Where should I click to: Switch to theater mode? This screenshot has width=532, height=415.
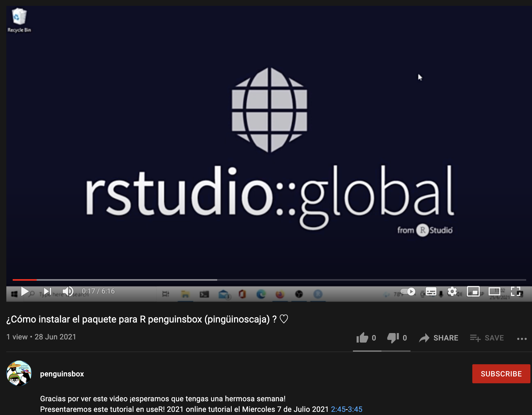click(x=494, y=292)
